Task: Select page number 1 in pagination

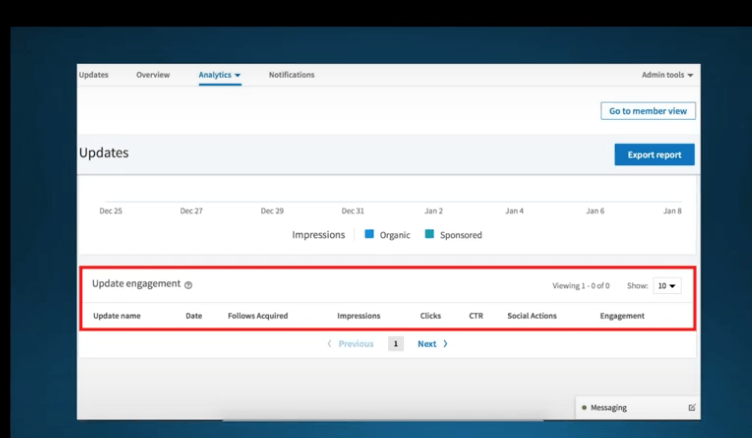Action: [396, 344]
